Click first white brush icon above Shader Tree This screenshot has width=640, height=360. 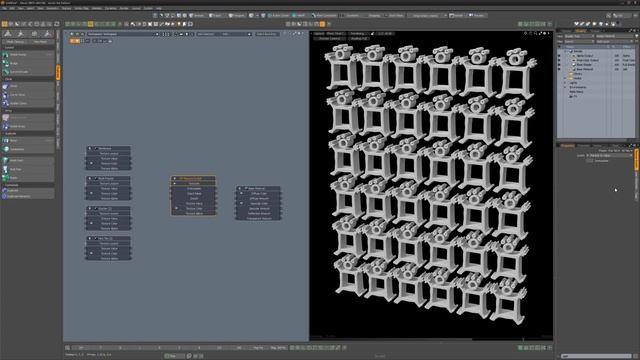[x=577, y=24]
